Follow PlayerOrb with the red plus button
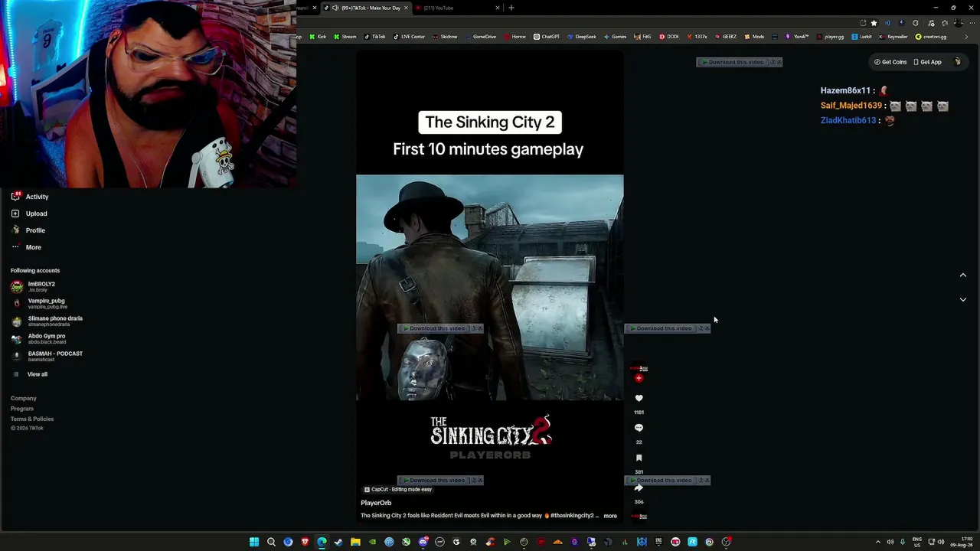980x551 pixels. (x=639, y=378)
